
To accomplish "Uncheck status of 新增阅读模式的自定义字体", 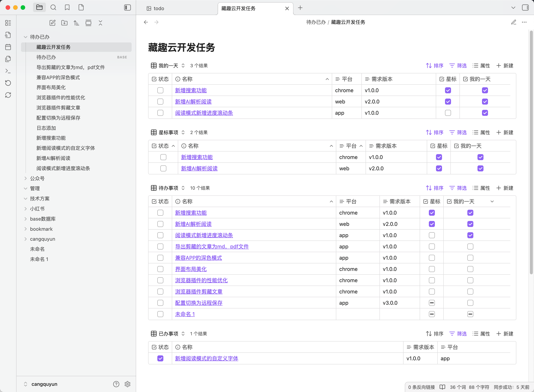I will pyautogui.click(x=160, y=358).
